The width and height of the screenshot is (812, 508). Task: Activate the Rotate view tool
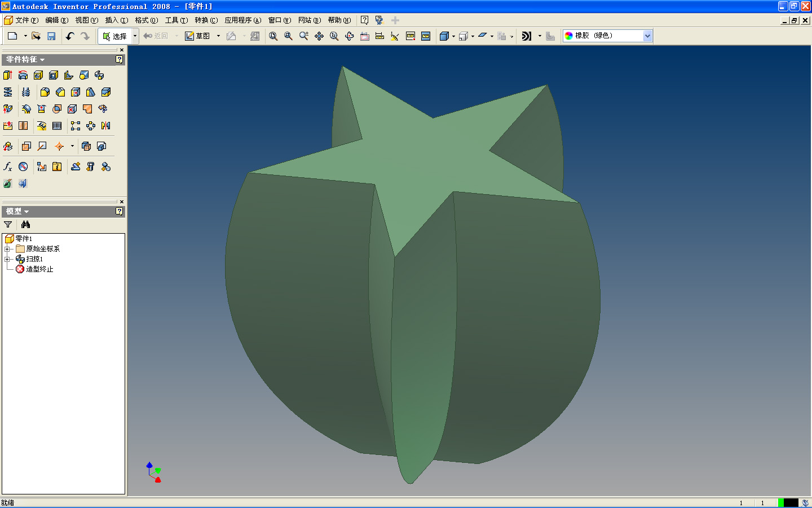[350, 36]
